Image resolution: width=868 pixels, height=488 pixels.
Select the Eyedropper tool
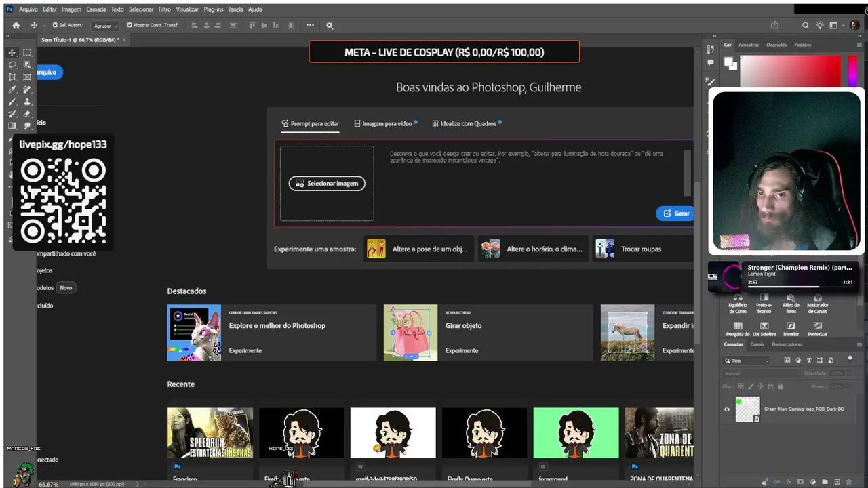[12, 89]
